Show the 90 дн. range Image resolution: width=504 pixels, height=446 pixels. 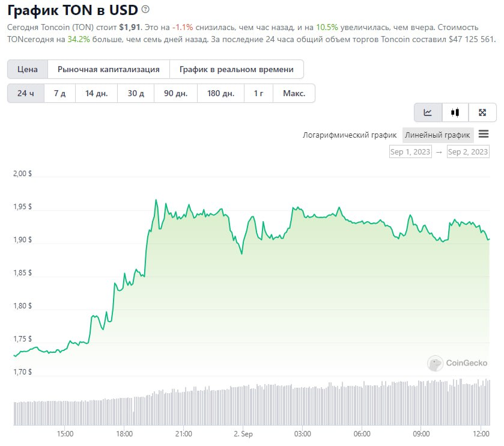click(x=176, y=93)
